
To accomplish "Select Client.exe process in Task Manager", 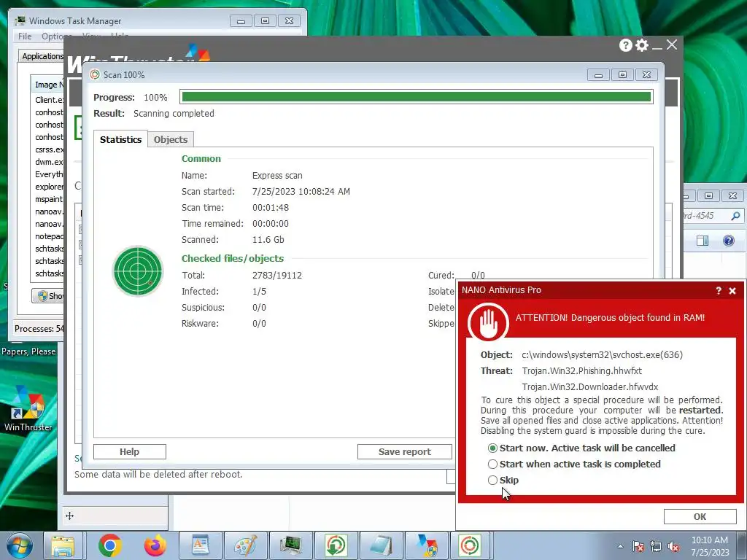I will point(49,100).
